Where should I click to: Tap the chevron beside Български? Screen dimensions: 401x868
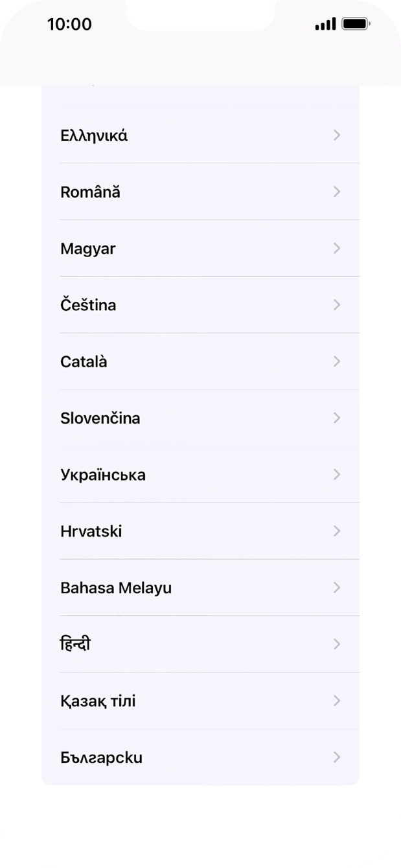click(337, 757)
